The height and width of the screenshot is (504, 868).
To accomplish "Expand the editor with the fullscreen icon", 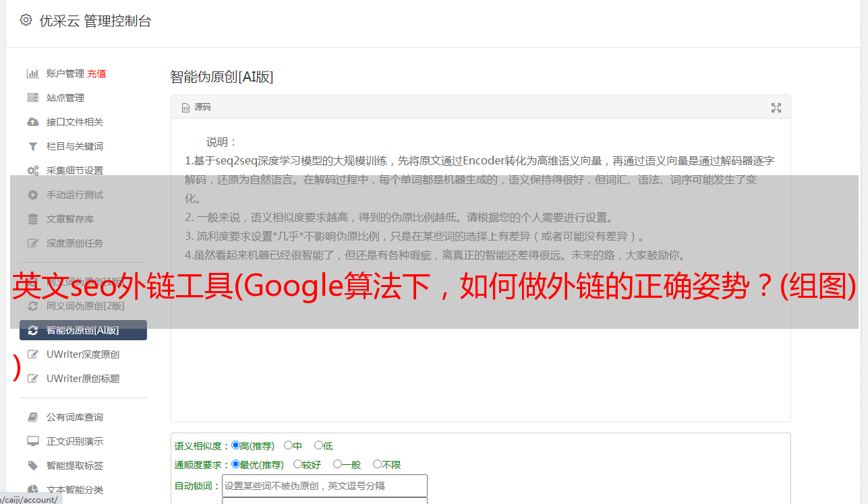I will coord(776,107).
